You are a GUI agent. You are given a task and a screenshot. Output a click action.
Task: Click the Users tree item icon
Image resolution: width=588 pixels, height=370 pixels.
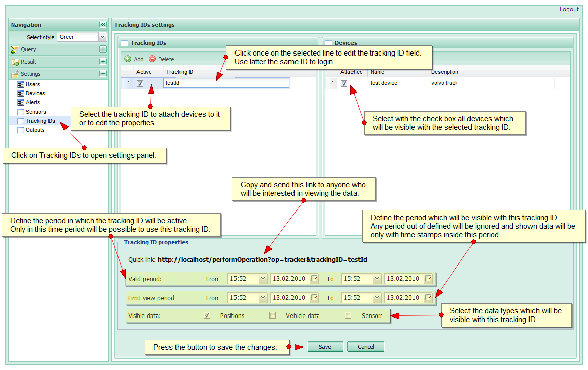pyautogui.click(x=21, y=85)
